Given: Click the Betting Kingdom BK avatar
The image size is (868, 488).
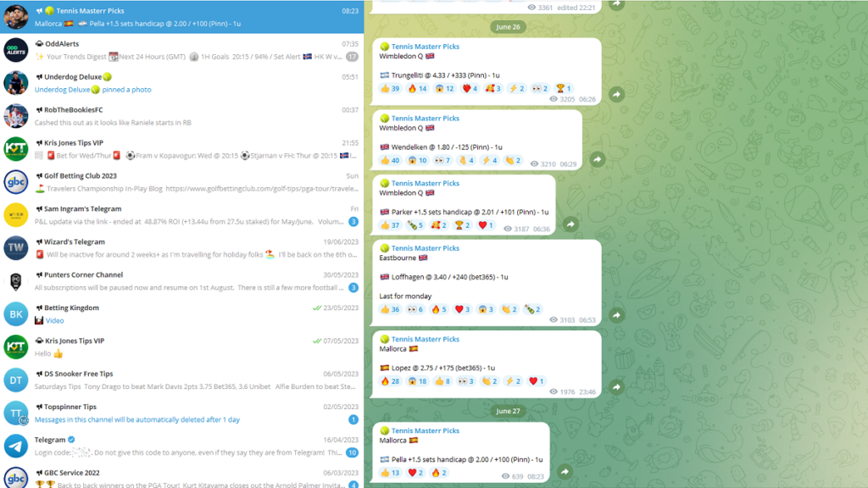Looking at the screenshot, I should pyautogui.click(x=15, y=314).
